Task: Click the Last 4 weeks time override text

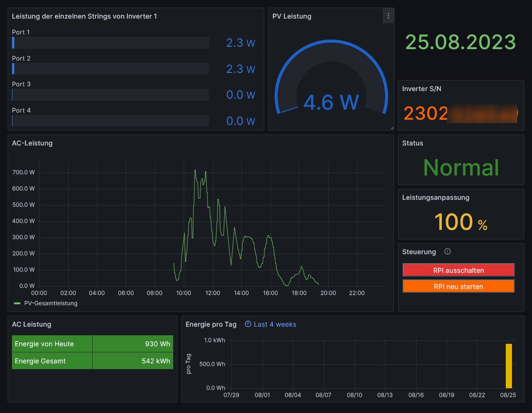Action: (275, 324)
